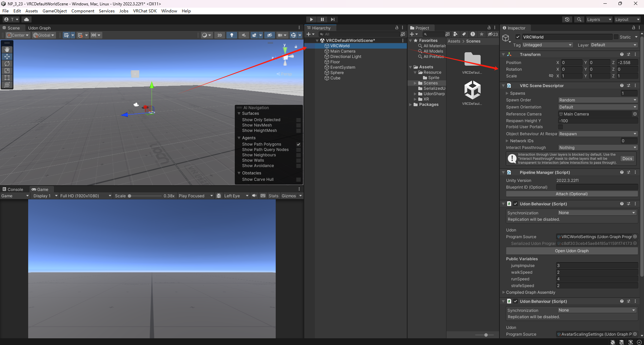This screenshot has width=644, height=345.
Task: Toggle scene audio mute icon
Action: 244,35
